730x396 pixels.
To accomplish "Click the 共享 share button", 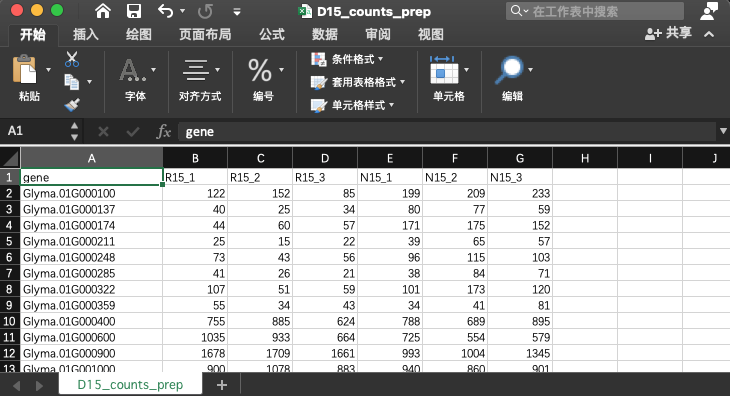I will (669, 33).
